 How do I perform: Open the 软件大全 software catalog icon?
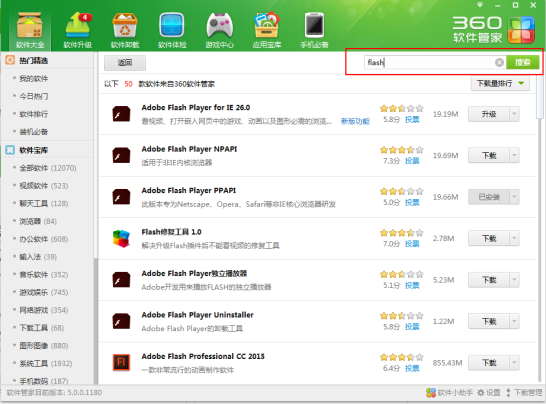coord(30,30)
